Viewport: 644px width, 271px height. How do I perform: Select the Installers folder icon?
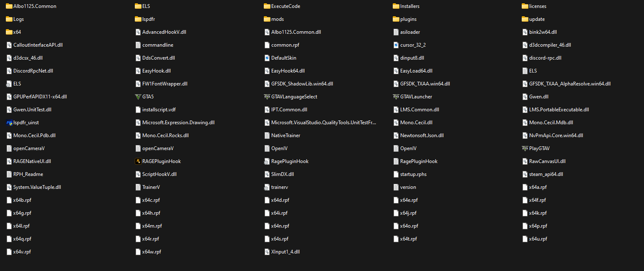pos(396,6)
